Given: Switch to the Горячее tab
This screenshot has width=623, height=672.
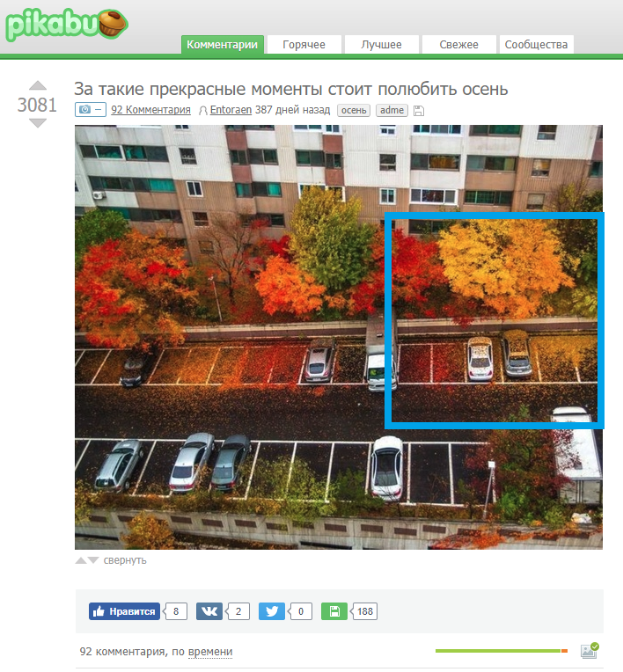Looking at the screenshot, I should [x=304, y=45].
